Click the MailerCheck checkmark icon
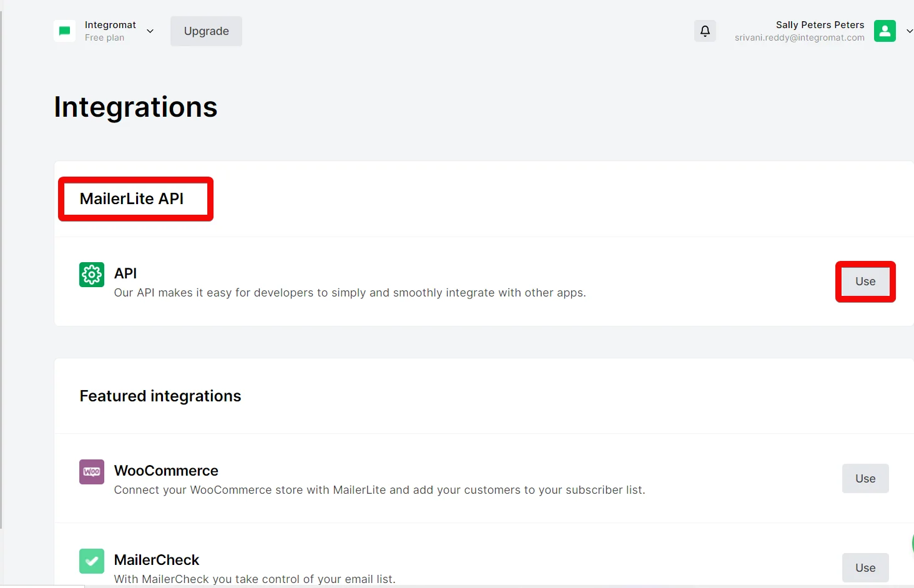The image size is (914, 588). pos(92,561)
